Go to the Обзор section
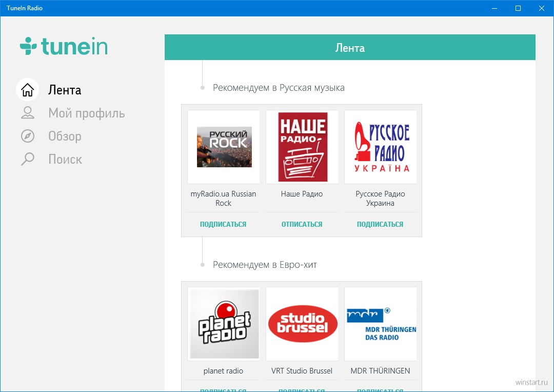554x392 pixels. tap(65, 136)
